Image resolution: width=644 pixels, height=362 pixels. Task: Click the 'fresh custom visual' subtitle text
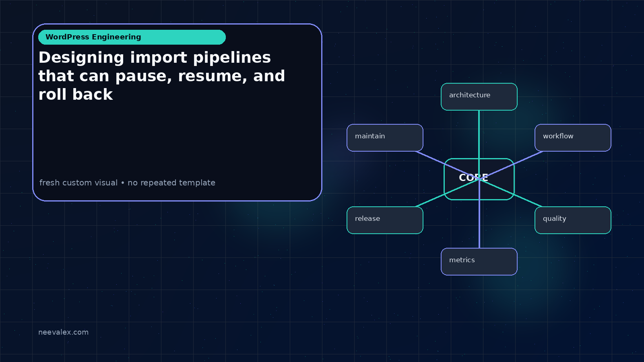[127, 183]
